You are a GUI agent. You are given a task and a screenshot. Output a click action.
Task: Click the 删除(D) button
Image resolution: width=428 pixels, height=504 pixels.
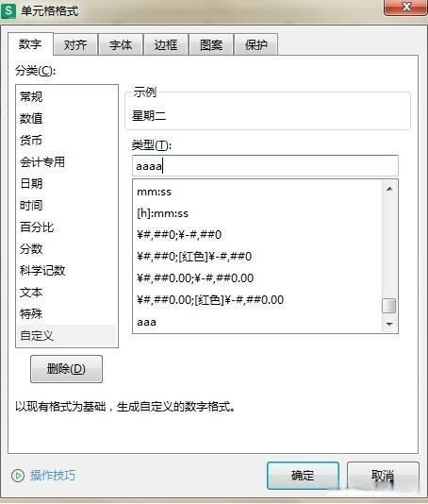pos(67,369)
